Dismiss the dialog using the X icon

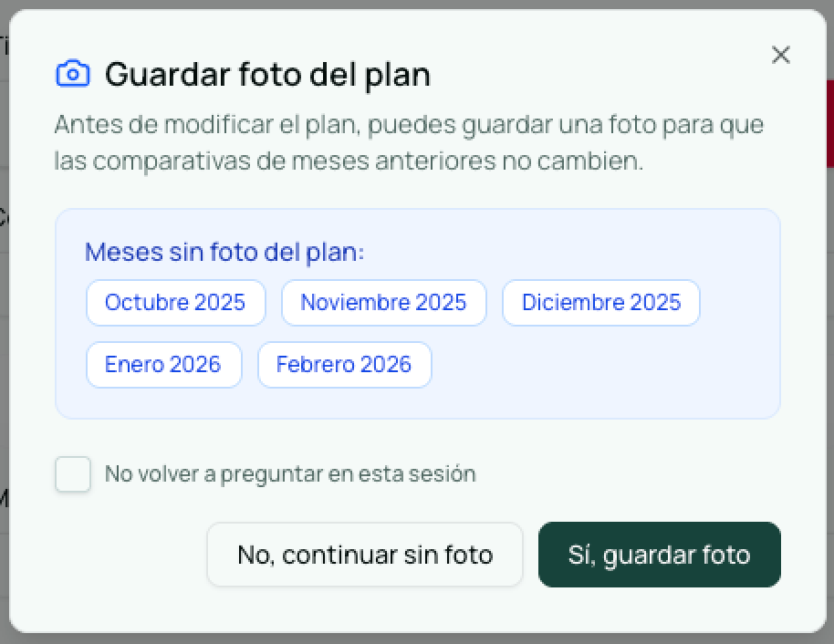[781, 55]
